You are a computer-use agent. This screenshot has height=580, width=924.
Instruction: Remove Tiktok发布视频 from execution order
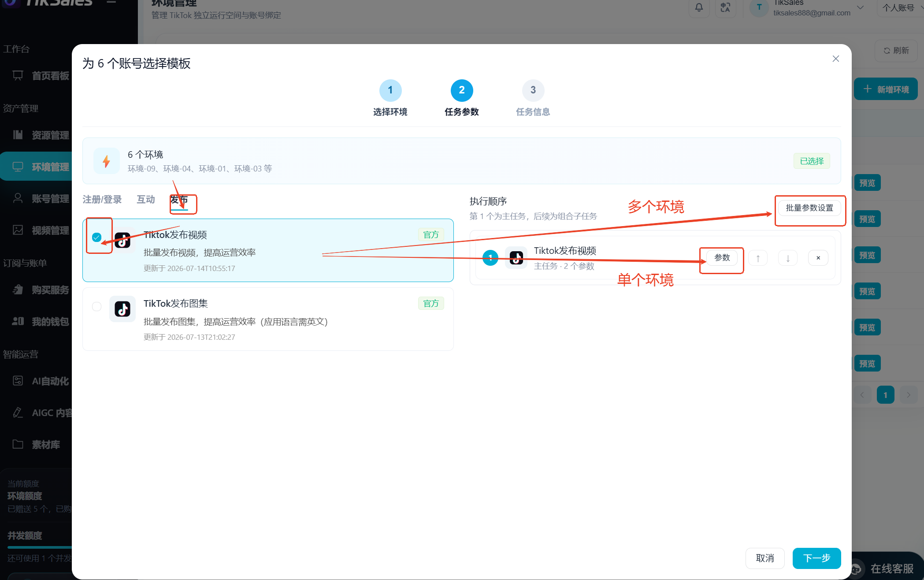[818, 258]
